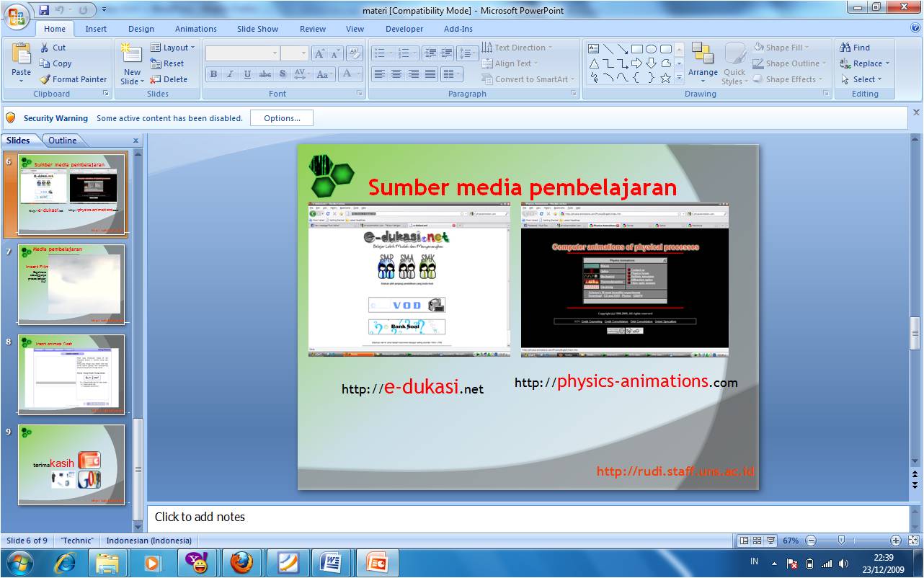
Task: Select slide 7 thumbnail
Action: click(71, 285)
